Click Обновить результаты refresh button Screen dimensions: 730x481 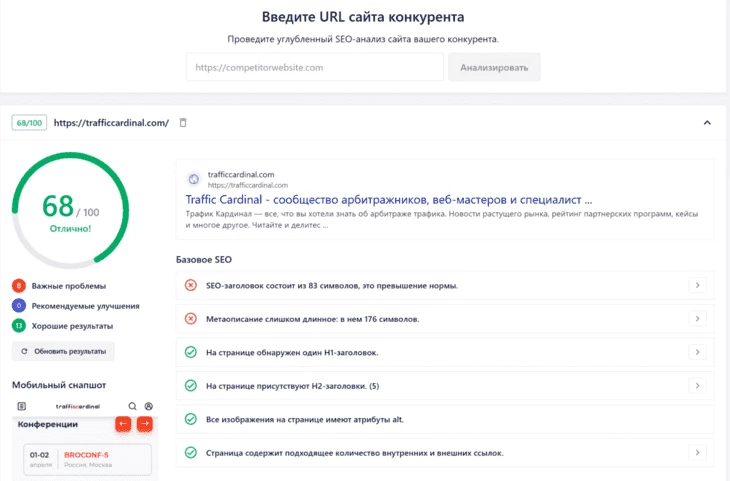pyautogui.click(x=63, y=352)
